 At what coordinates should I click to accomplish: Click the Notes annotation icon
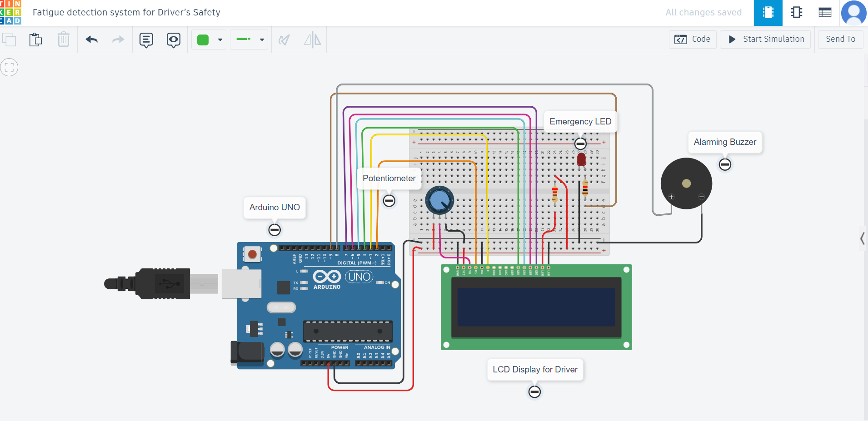146,40
